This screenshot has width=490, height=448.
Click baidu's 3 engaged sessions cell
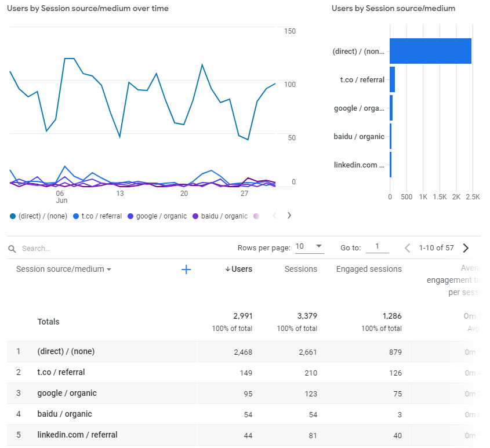pyautogui.click(x=400, y=415)
